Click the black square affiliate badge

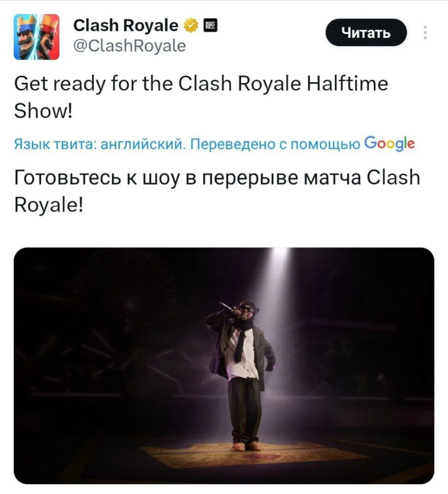coord(210,25)
